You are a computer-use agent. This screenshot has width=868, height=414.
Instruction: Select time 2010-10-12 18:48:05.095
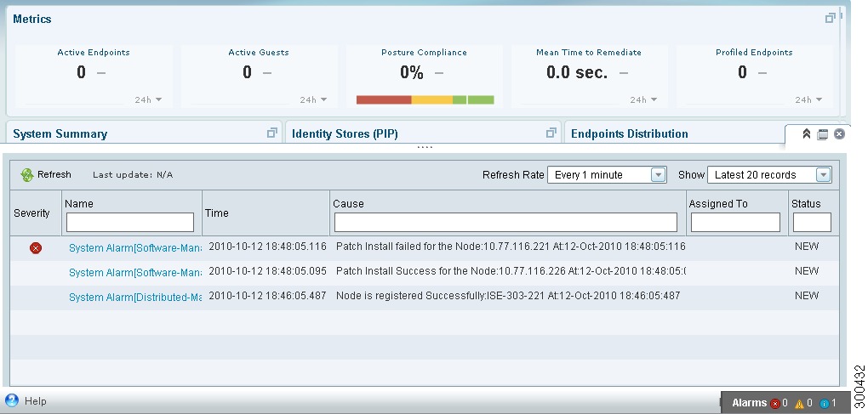(x=267, y=271)
